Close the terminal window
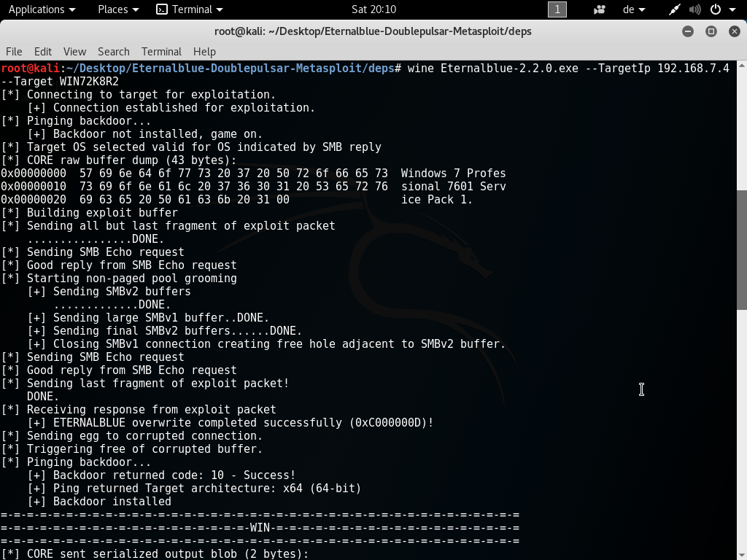The height and width of the screenshot is (560, 747). 735,31
